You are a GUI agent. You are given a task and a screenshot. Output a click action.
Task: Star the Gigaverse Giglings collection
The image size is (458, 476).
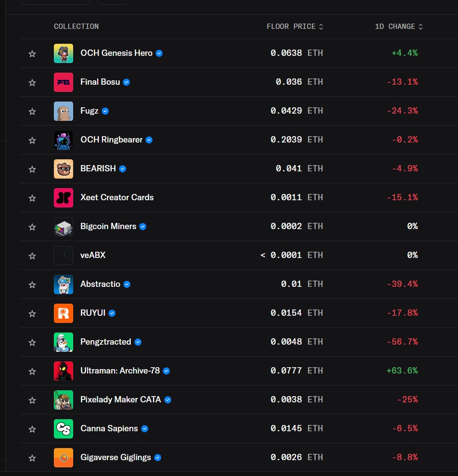[32, 458]
